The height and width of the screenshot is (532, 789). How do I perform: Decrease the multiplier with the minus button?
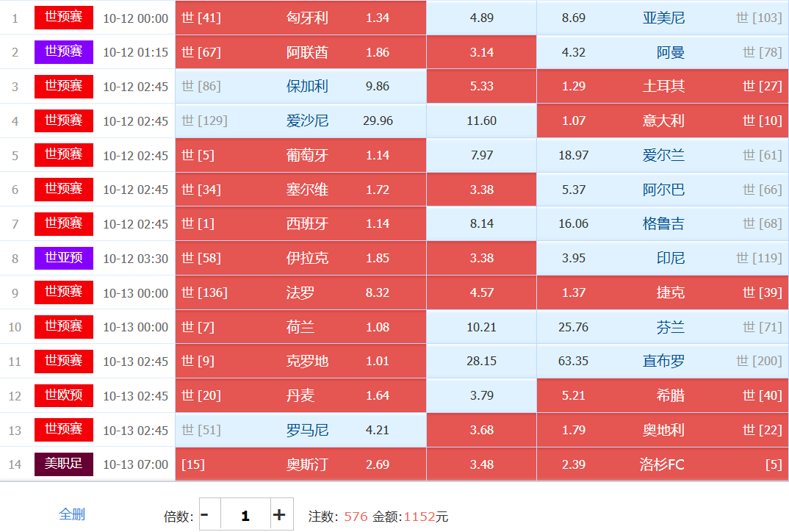pyautogui.click(x=205, y=514)
